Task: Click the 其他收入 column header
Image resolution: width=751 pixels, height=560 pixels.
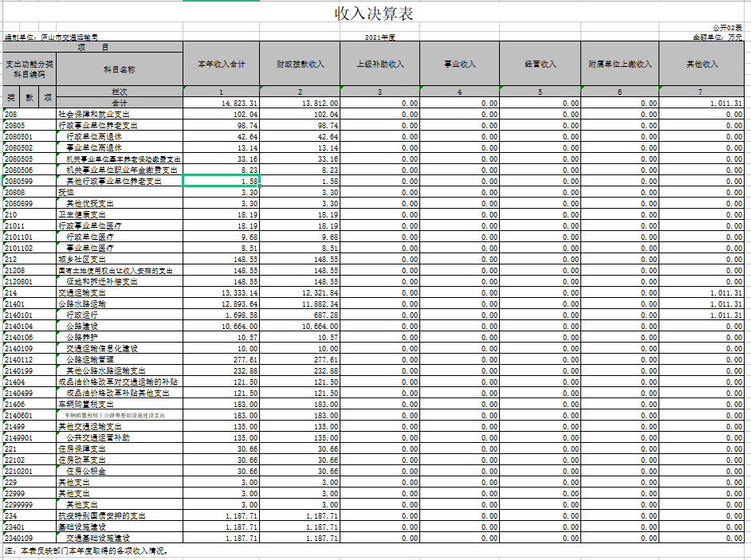Action: [x=702, y=64]
